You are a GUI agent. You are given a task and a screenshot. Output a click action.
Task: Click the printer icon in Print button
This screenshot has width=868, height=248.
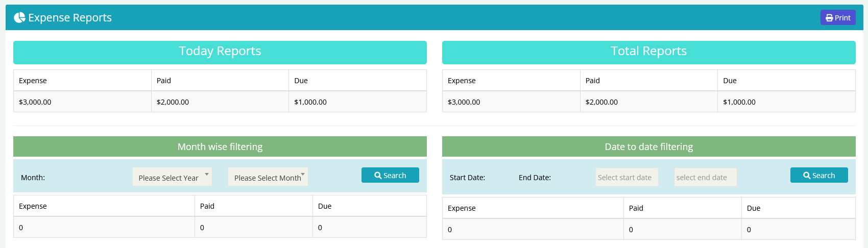(x=829, y=18)
